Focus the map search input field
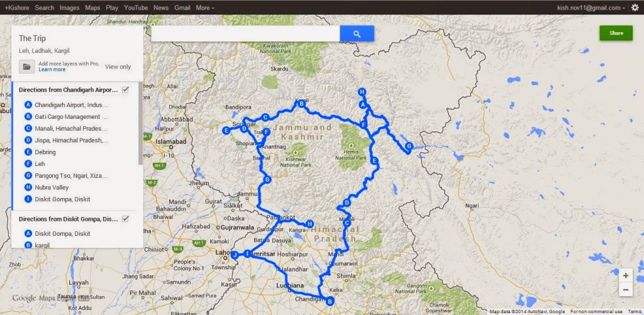Screen dimensions: 644x315 (x=246, y=34)
